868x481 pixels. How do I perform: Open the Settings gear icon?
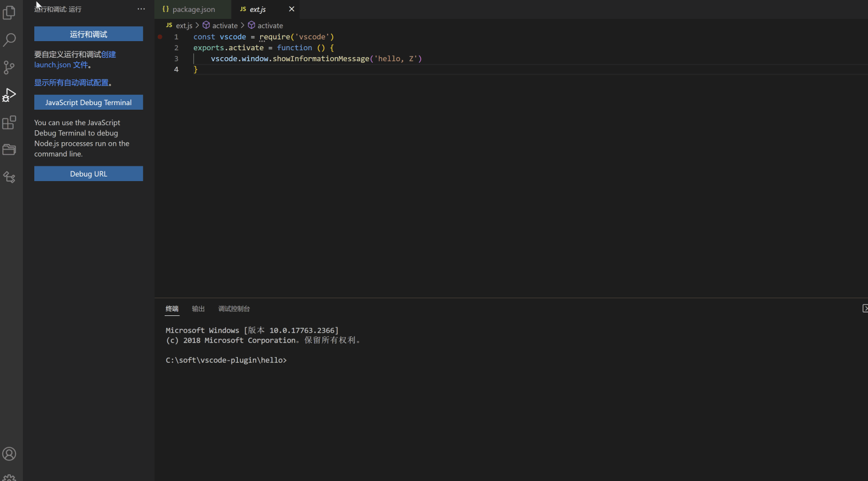coord(9,476)
